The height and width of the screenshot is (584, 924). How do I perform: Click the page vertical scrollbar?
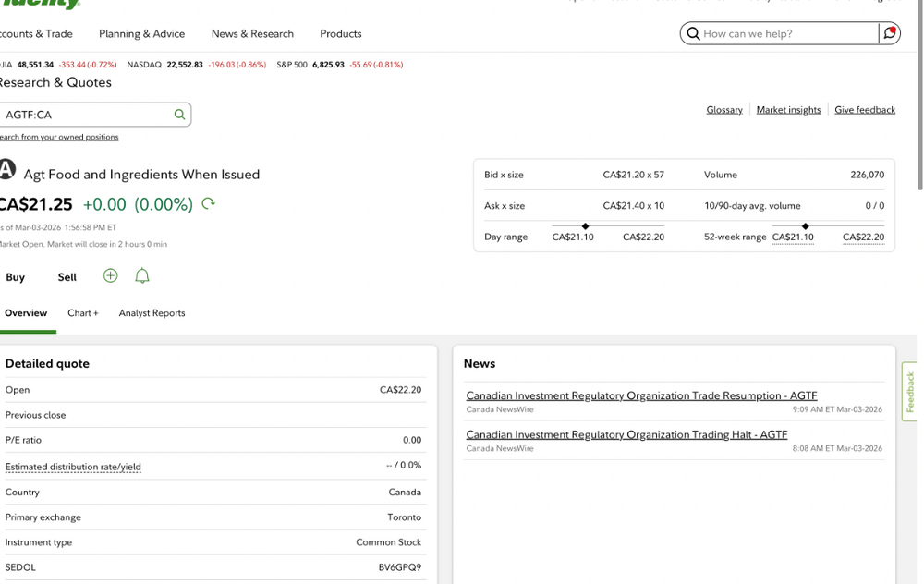tap(920, 94)
